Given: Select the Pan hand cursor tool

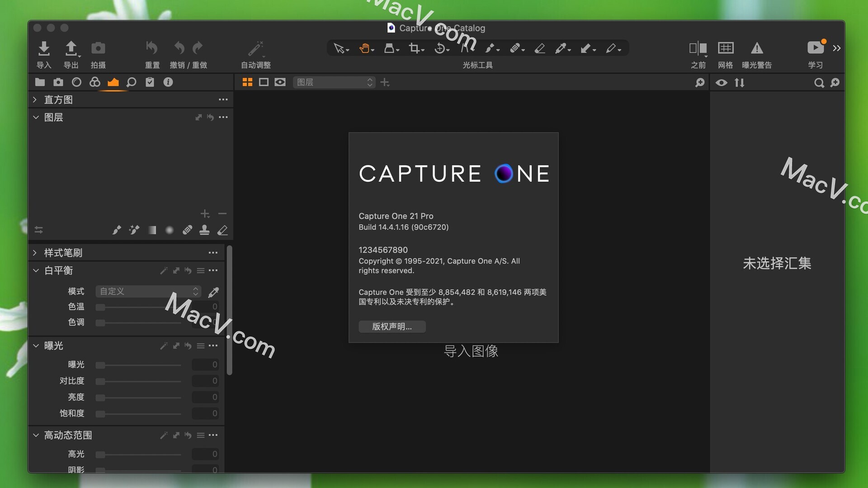Looking at the screenshot, I should coord(364,48).
